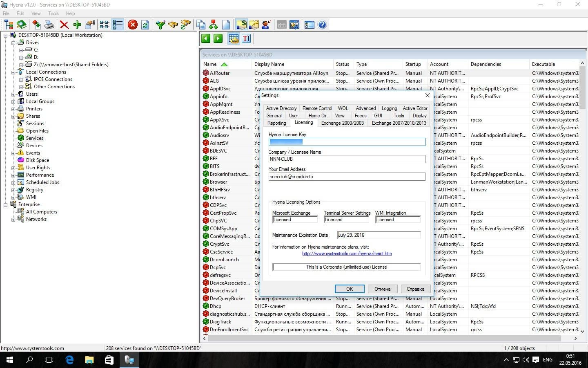Click the blue help question mark icon
The width and height of the screenshot is (588, 368).
[x=322, y=25]
